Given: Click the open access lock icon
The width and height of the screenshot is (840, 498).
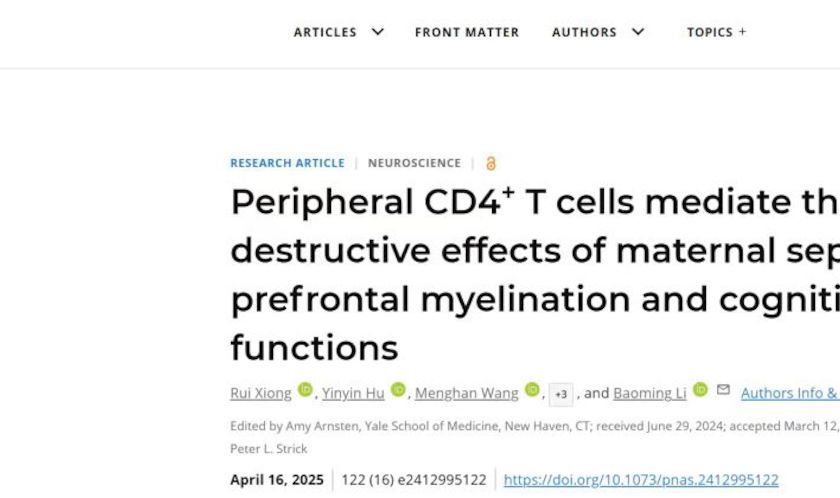Looking at the screenshot, I should [x=490, y=163].
